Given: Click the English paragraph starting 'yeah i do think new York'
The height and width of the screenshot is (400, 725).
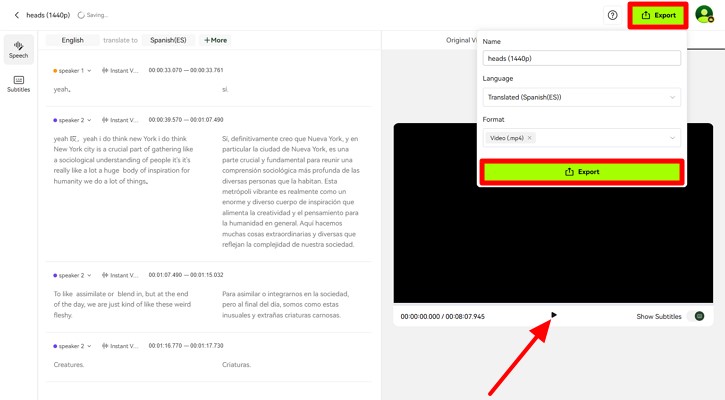Looking at the screenshot, I should tap(123, 160).
